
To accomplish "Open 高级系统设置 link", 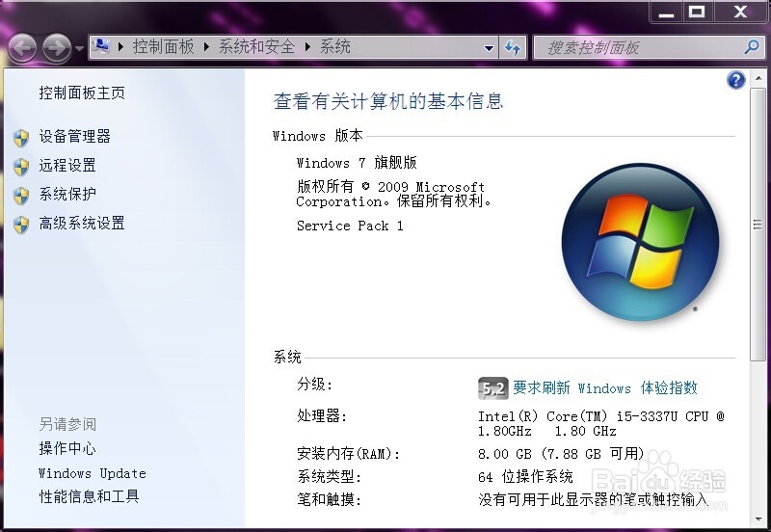I will coord(82,224).
